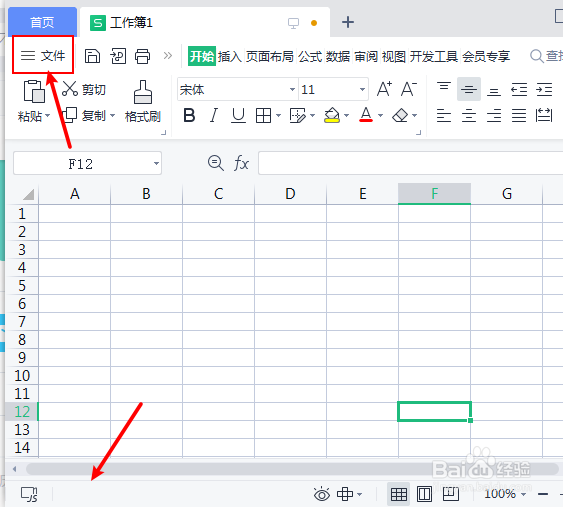This screenshot has width=563, height=507.
Task: Click the 复制 copy button
Action: [x=84, y=116]
